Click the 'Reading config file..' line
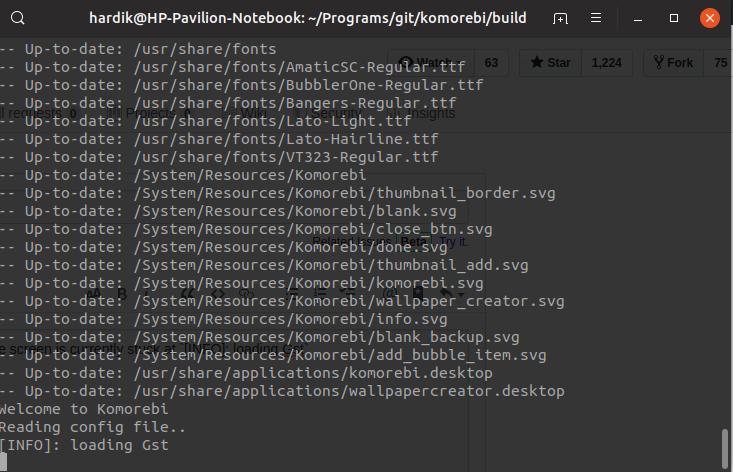This screenshot has width=733, height=472. [93, 427]
